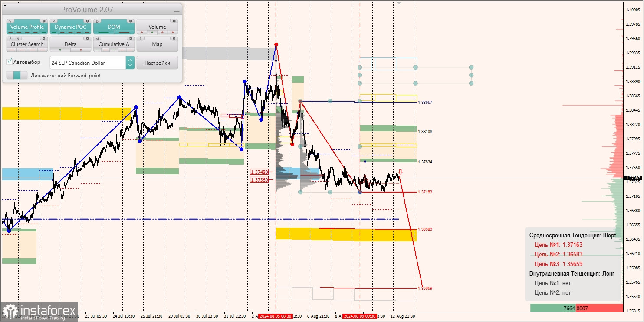Click the 1.37163 level label on chart
The image size is (644, 322).
point(425,192)
